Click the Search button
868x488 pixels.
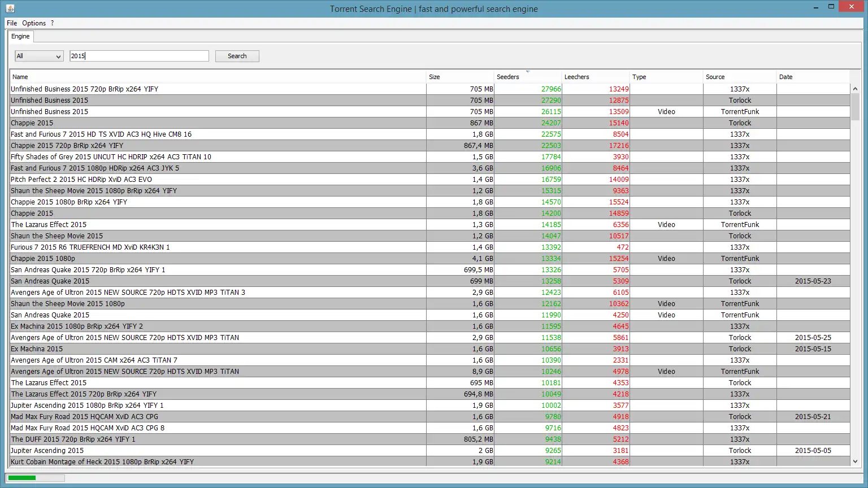237,56
